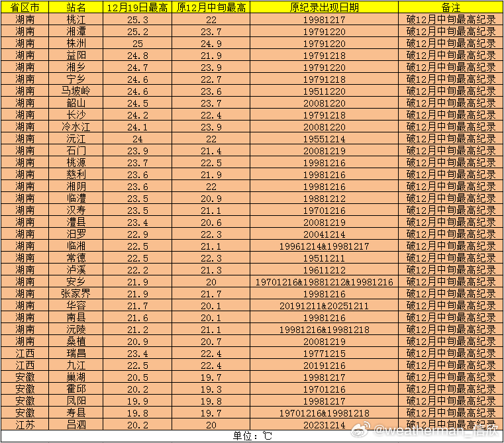Select station name 寿县
The image size is (504, 443).
point(76,413)
